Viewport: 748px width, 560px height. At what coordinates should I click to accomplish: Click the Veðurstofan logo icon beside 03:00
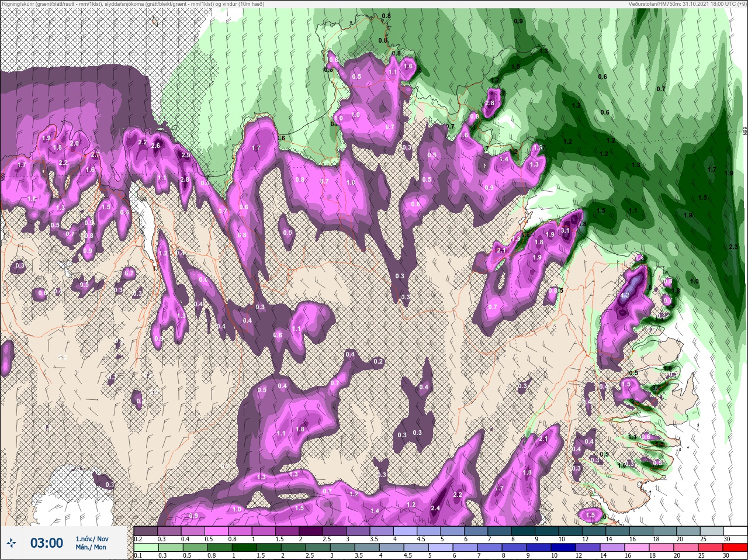coord(11,544)
